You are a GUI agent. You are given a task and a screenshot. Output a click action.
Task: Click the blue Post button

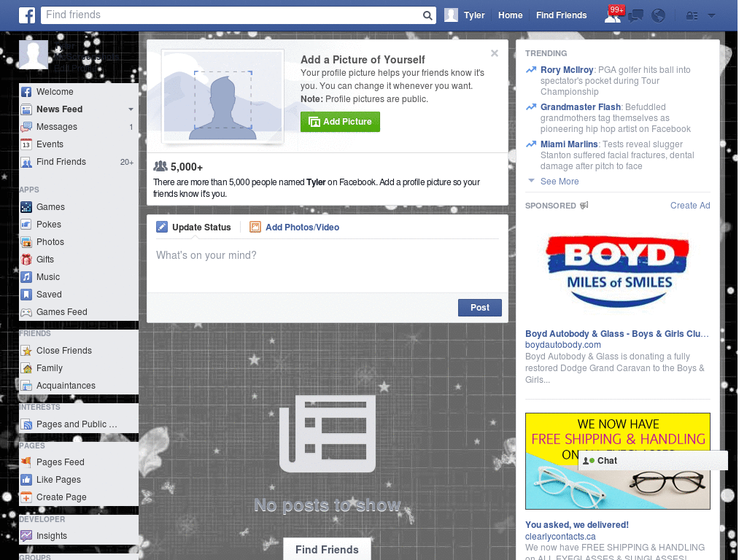[x=480, y=308]
